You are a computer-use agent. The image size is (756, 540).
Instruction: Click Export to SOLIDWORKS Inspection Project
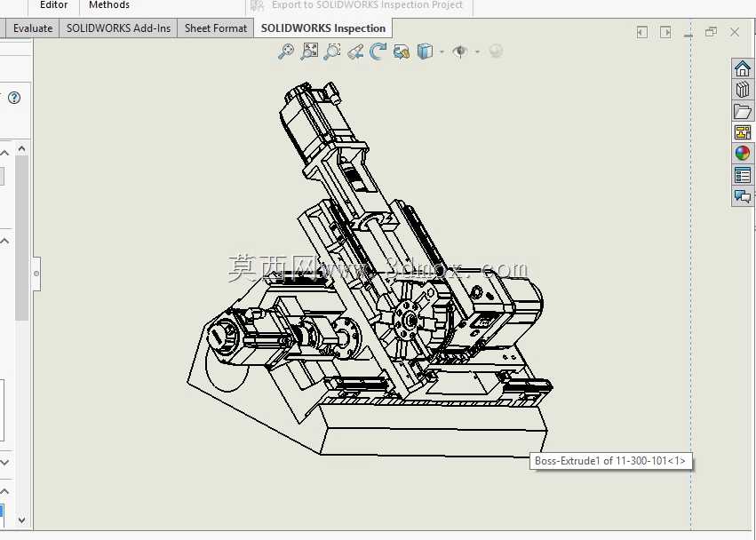[x=359, y=5]
